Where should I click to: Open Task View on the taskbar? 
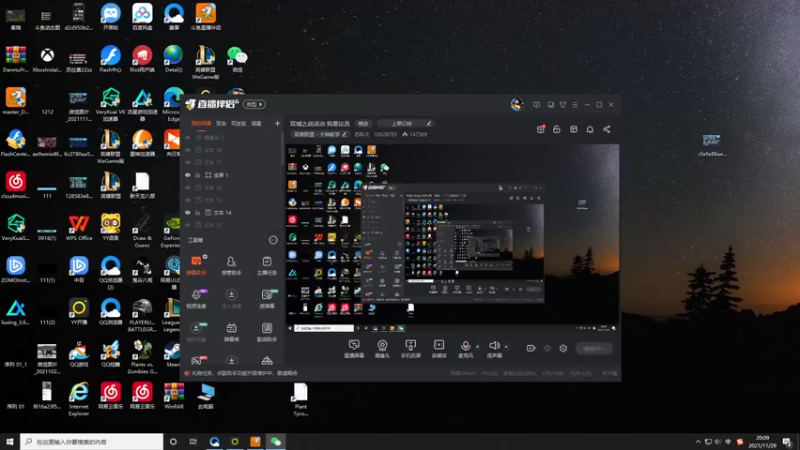[x=193, y=442]
